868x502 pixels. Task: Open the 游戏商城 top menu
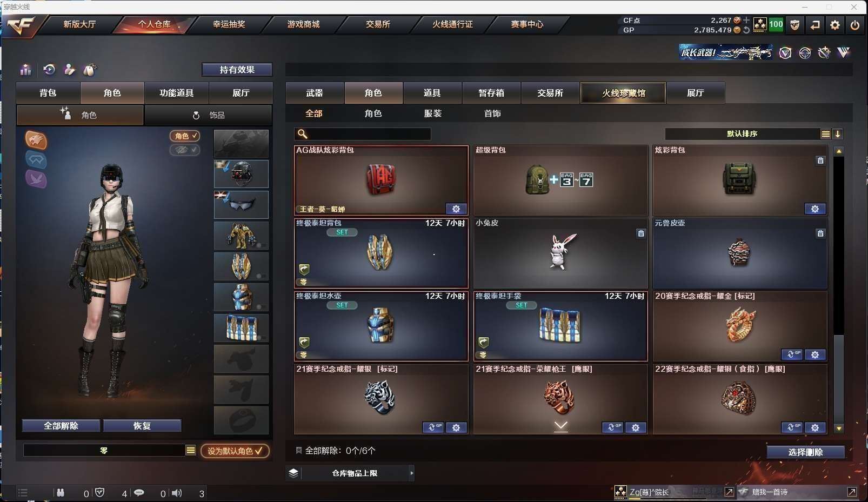pos(303,24)
